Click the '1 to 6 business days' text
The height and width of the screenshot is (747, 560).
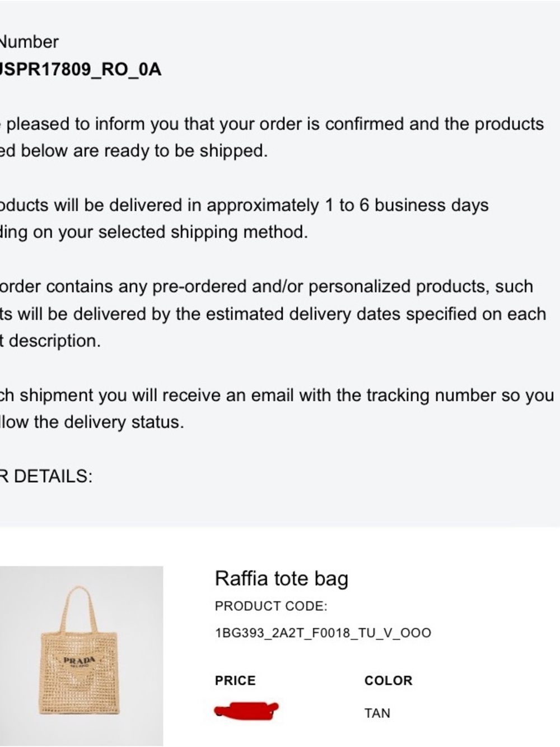click(x=407, y=205)
